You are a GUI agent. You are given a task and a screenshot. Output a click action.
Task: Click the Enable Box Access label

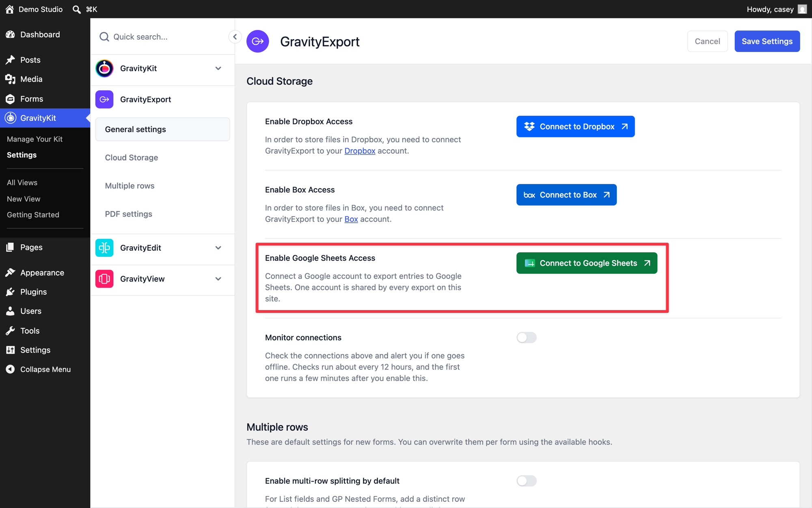300,190
